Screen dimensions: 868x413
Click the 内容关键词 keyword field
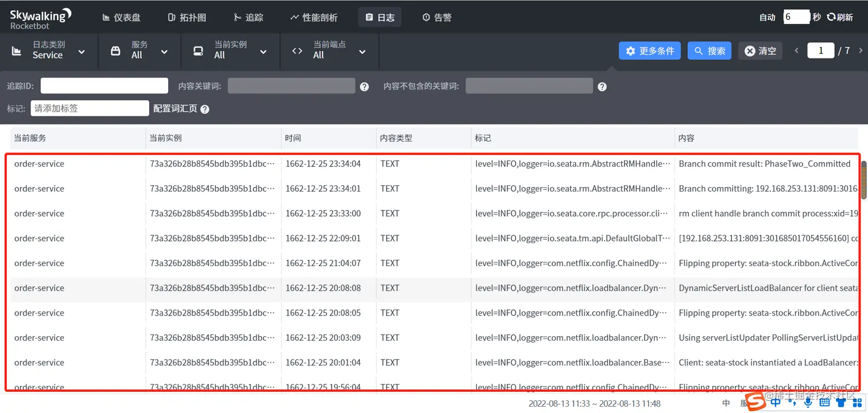coord(292,86)
